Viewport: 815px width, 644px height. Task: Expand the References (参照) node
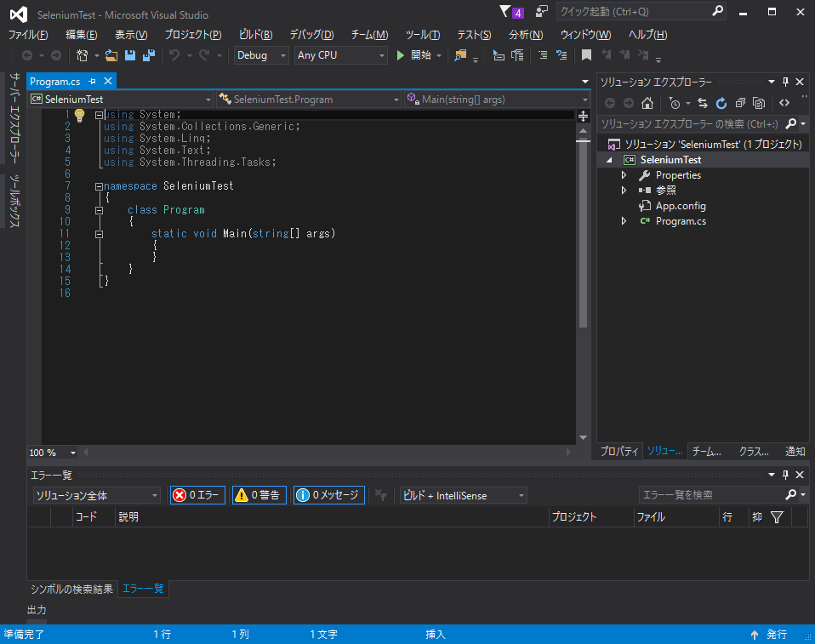point(624,191)
